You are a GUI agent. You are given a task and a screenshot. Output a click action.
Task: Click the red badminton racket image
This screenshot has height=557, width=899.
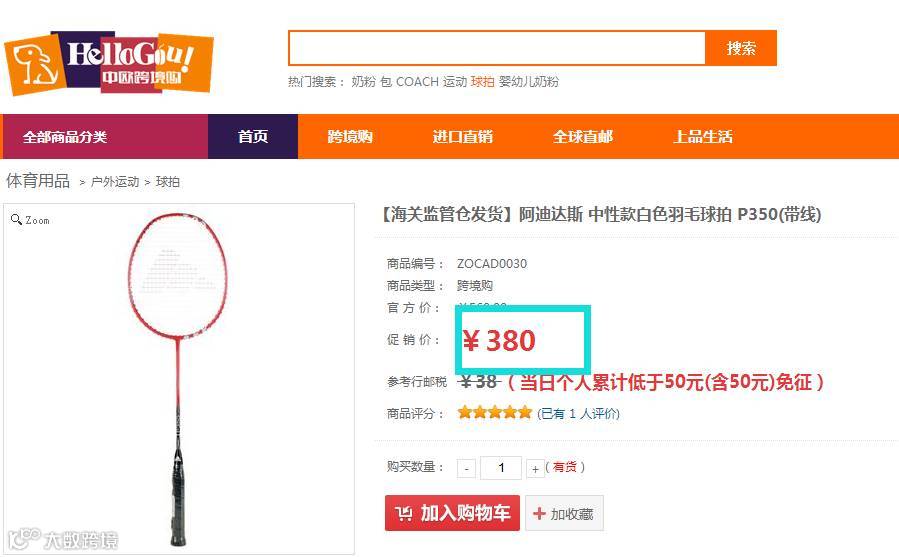point(177,379)
